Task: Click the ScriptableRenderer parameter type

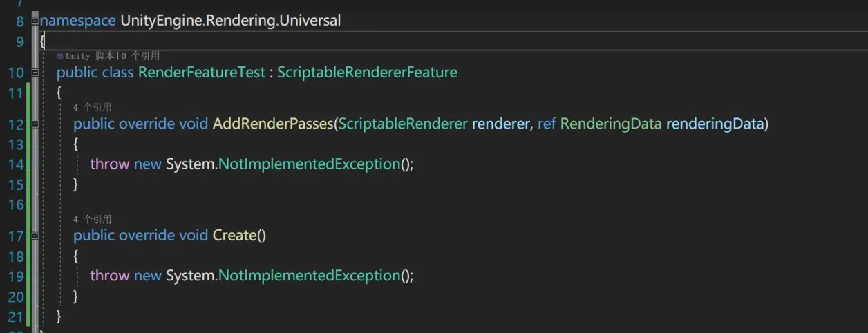Action: coord(403,124)
